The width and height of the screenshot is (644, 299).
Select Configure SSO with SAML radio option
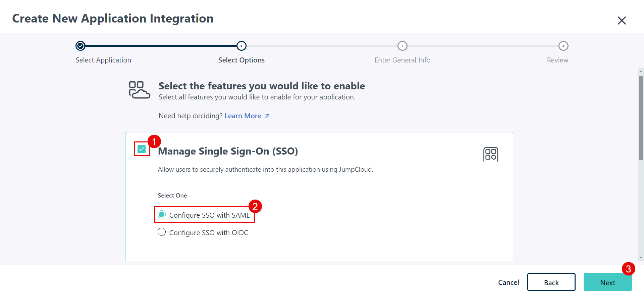click(162, 215)
